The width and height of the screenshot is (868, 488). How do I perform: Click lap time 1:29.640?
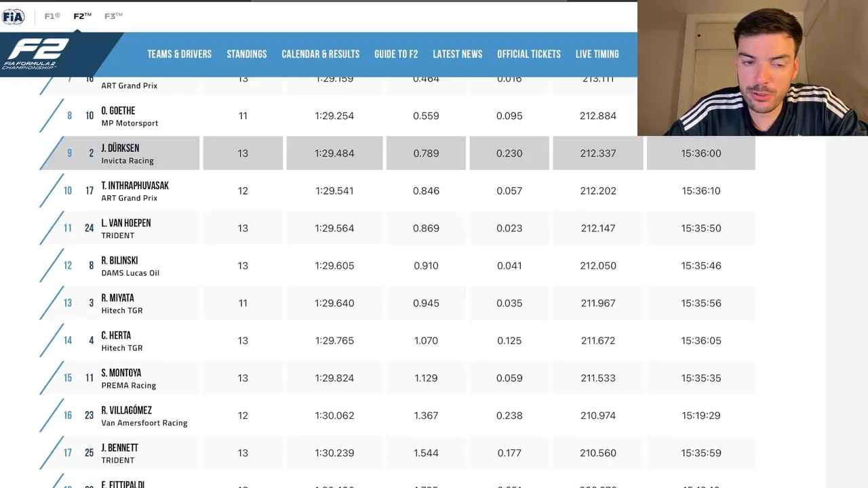point(334,303)
